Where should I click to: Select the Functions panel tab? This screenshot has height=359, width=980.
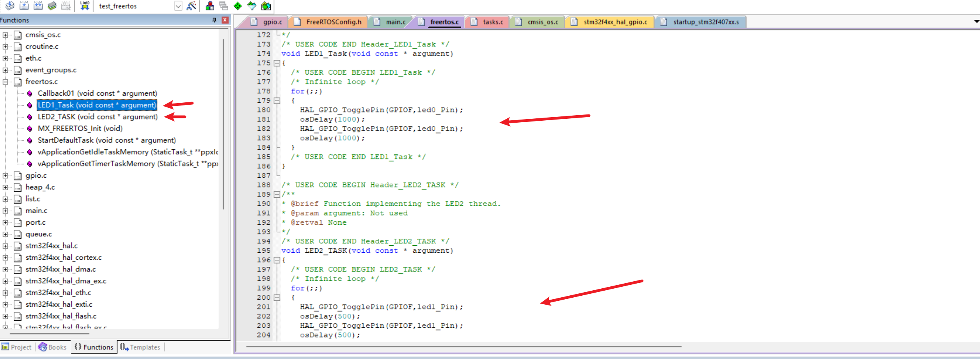point(94,347)
